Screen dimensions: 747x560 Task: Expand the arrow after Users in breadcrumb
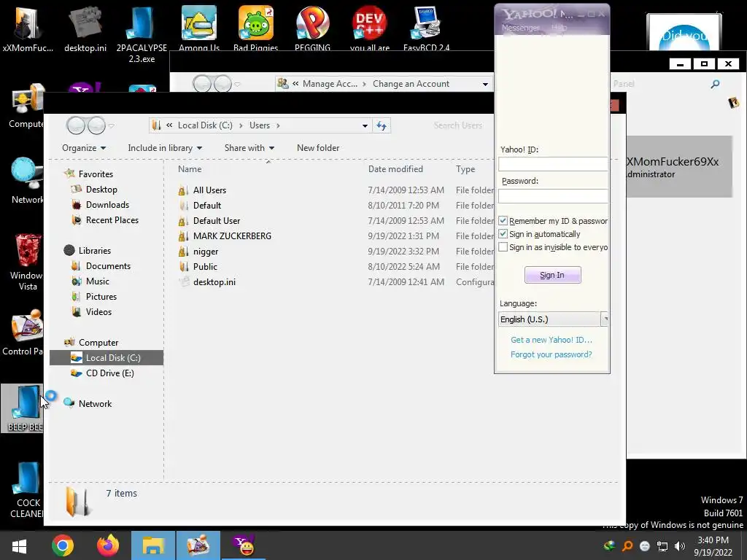[x=278, y=125]
